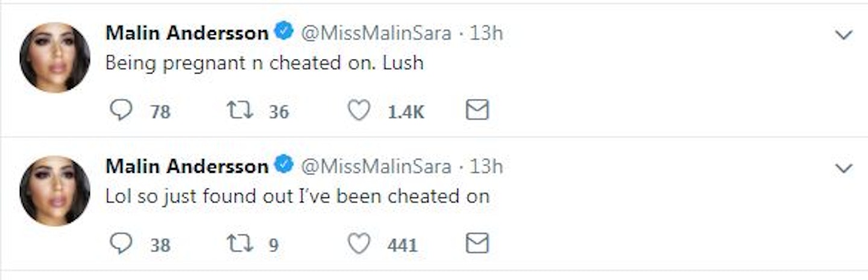868x280 pixels.
Task: Send the first tweet via direct message
Action: tap(477, 110)
